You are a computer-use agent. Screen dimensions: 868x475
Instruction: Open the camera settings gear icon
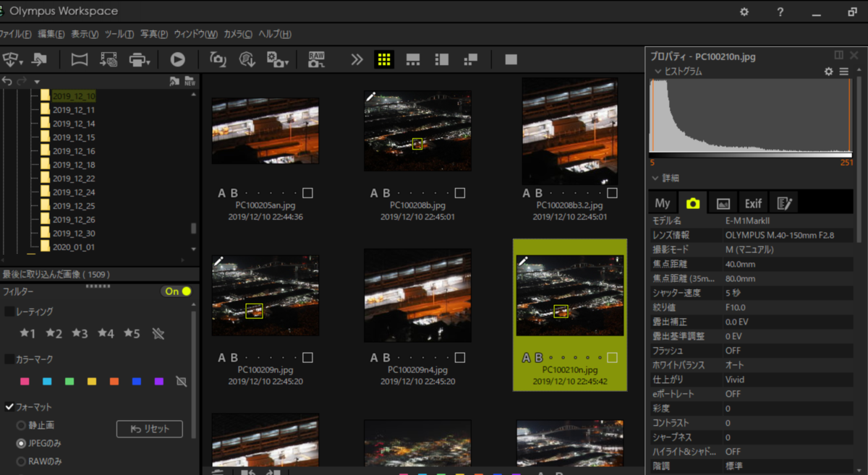[278, 60]
